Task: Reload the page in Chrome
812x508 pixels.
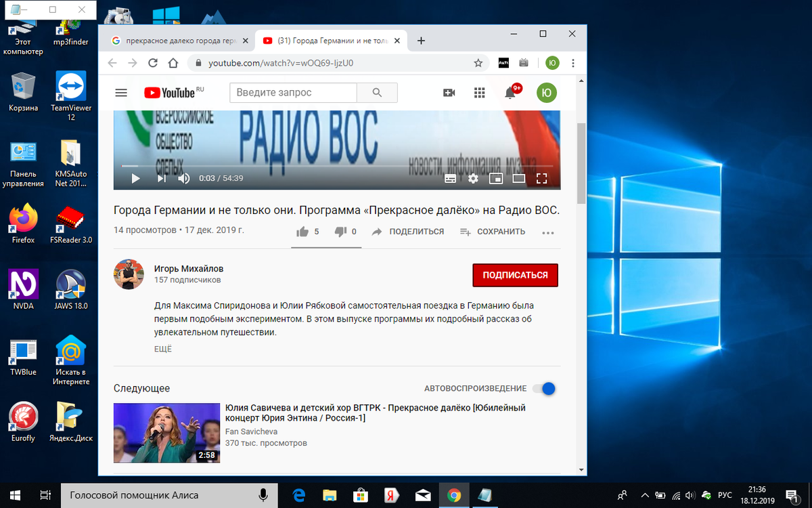Action: coord(153,63)
